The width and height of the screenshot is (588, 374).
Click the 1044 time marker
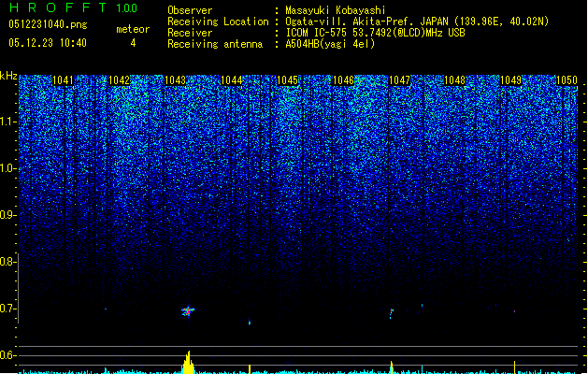[232, 80]
